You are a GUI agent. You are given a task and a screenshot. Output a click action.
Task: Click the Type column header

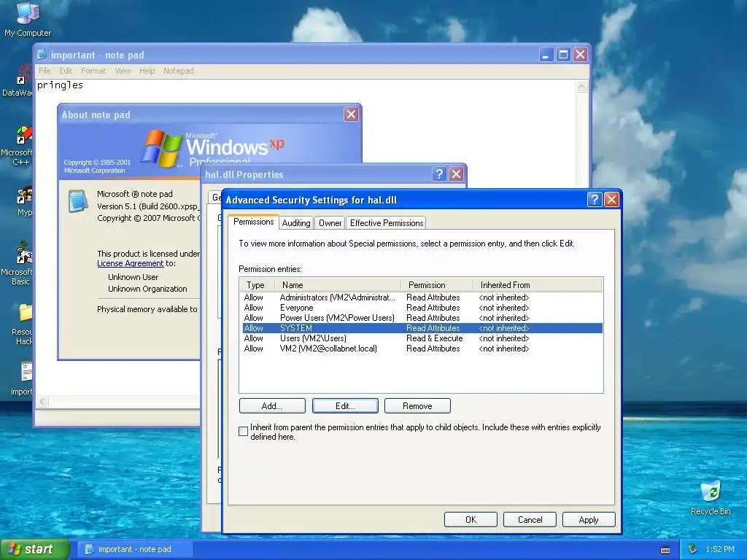pyautogui.click(x=258, y=285)
